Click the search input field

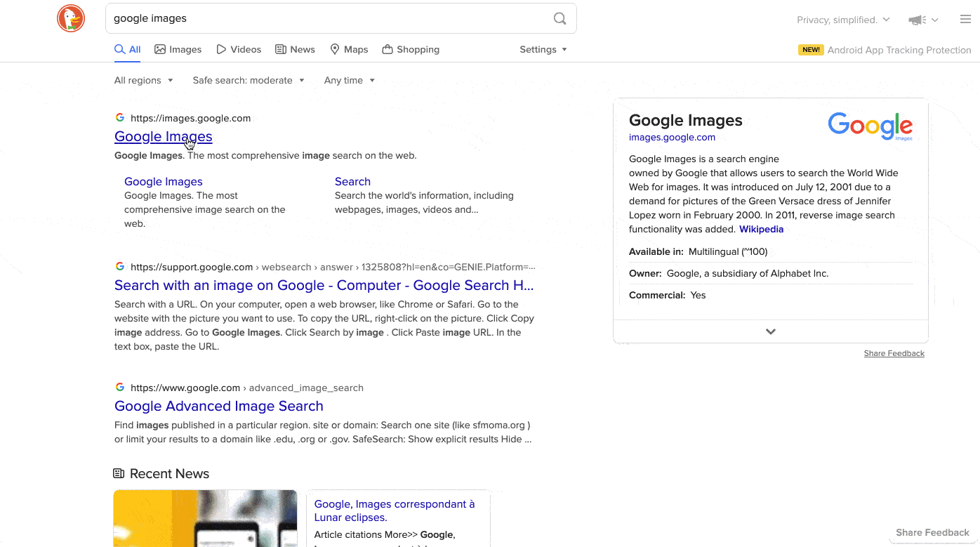pos(330,18)
